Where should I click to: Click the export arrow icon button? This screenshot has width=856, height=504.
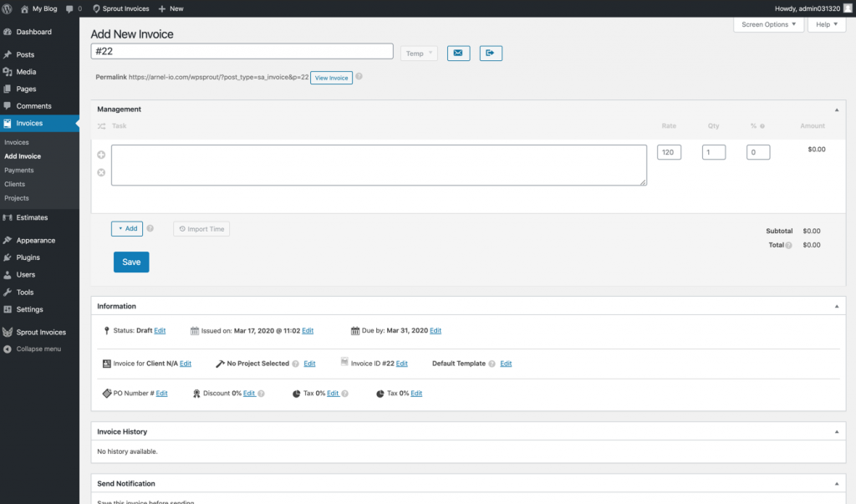491,53
